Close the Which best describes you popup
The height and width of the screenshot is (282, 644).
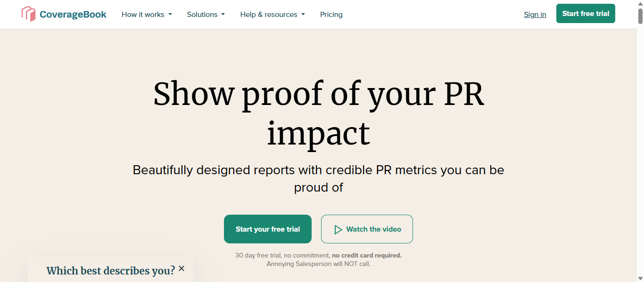pyautogui.click(x=182, y=268)
